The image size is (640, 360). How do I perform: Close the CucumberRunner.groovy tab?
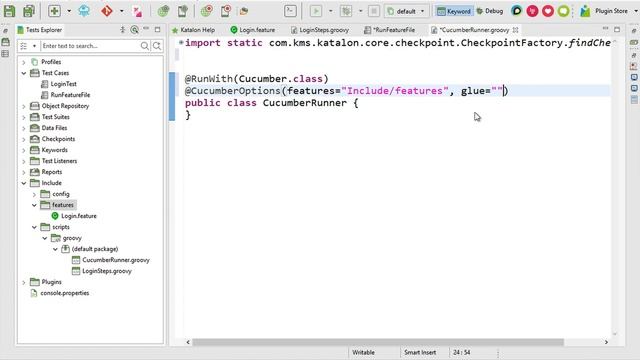(516, 30)
